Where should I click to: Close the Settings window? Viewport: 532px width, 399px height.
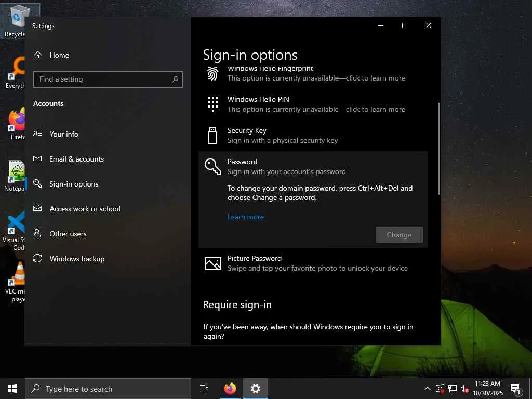point(429,25)
